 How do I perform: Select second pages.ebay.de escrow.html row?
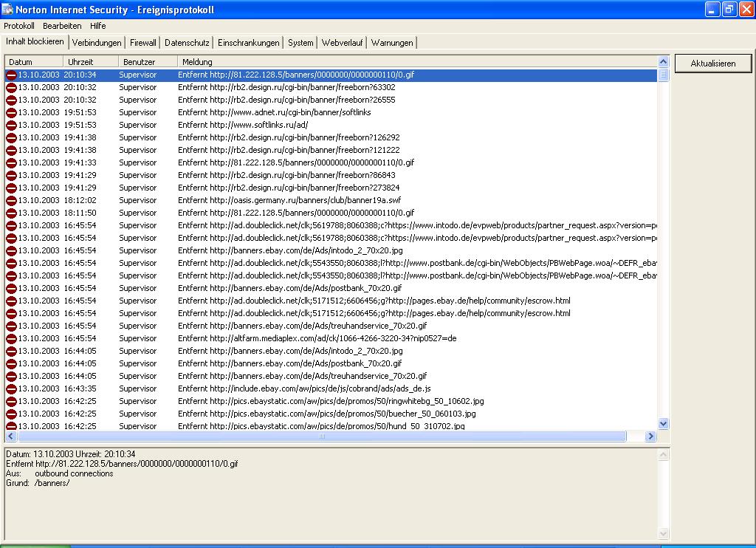click(331, 314)
